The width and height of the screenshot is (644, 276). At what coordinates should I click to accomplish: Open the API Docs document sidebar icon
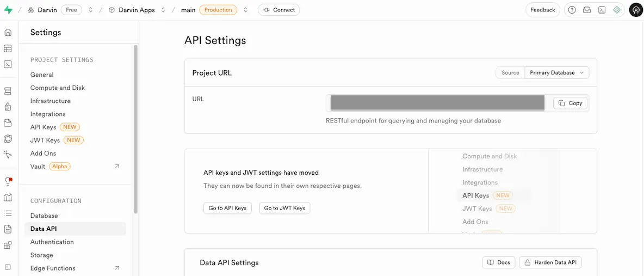(x=8, y=229)
